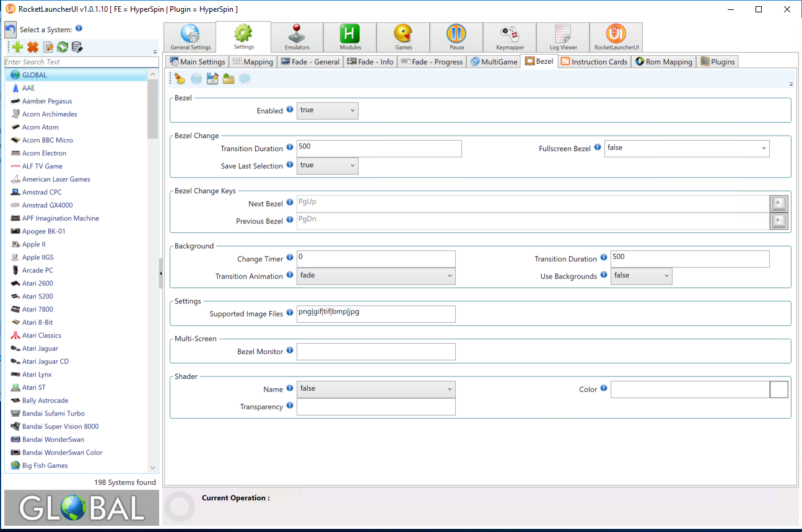802x532 pixels.
Task: Click the blue undo arrow beside Select a System
Action: point(11,30)
